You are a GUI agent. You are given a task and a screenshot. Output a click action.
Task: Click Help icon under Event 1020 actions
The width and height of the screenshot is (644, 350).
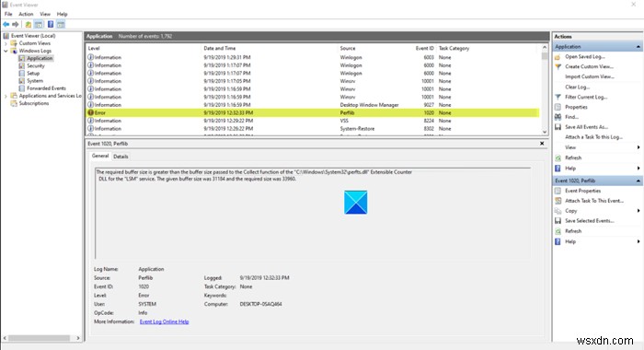point(558,242)
